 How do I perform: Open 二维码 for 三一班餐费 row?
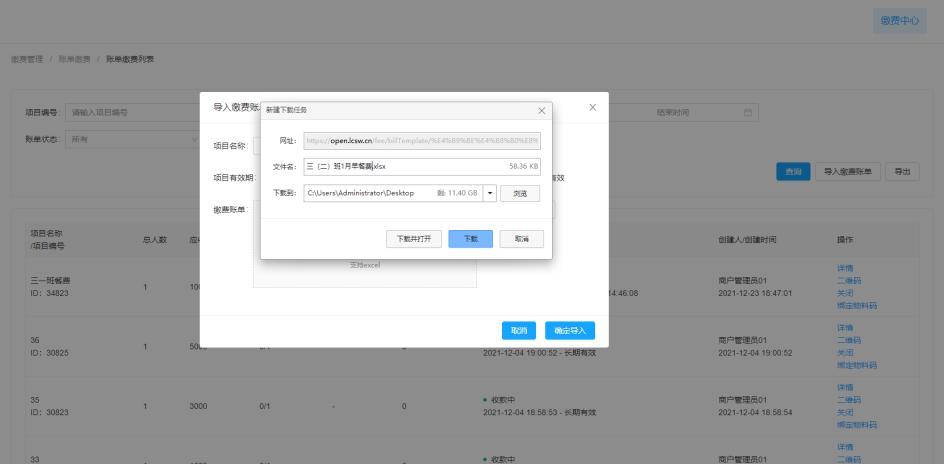click(x=849, y=281)
